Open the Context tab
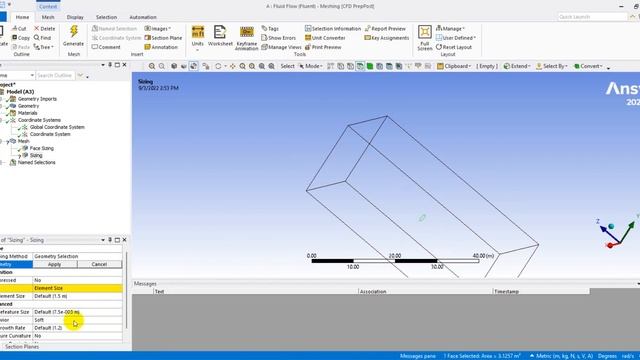Screen dimensions: 640x360 (48, 7)
